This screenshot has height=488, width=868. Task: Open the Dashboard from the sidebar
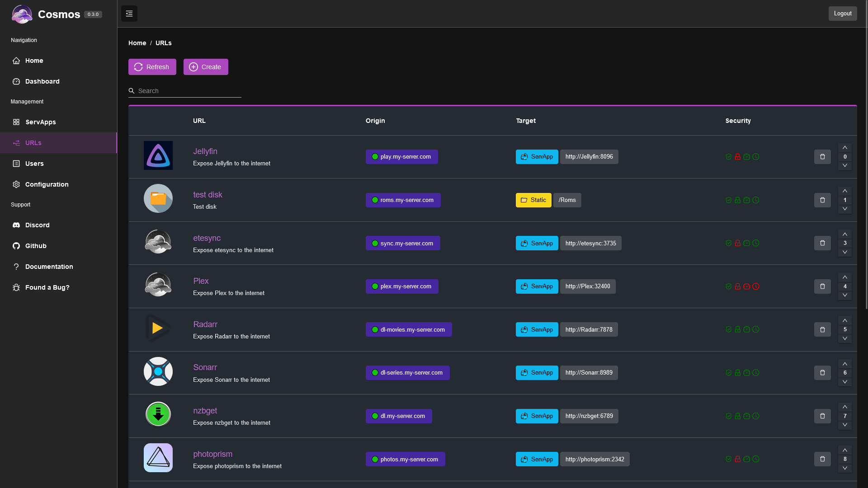point(42,81)
